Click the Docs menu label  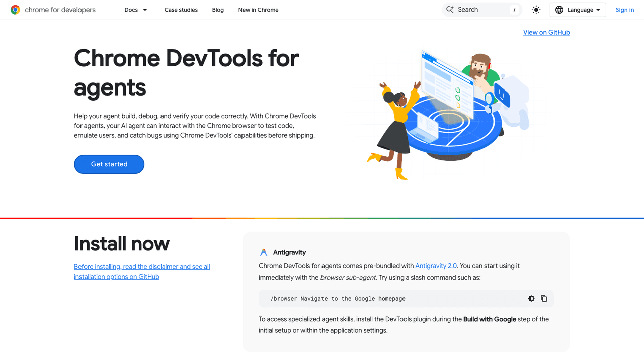[x=131, y=10]
